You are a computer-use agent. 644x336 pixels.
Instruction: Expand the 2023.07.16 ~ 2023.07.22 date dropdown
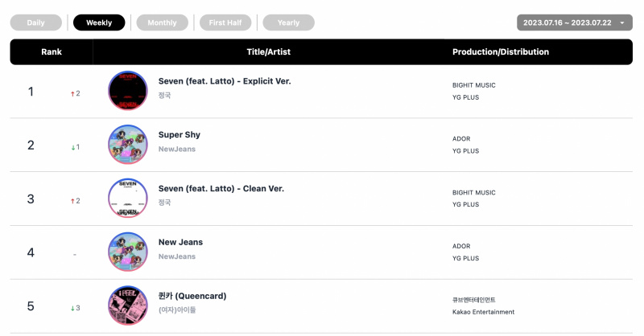point(575,23)
